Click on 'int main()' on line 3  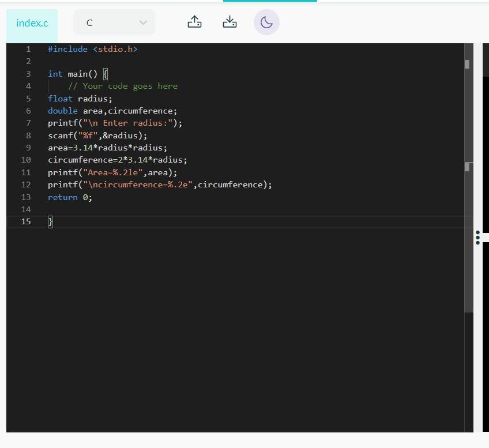[x=73, y=74]
